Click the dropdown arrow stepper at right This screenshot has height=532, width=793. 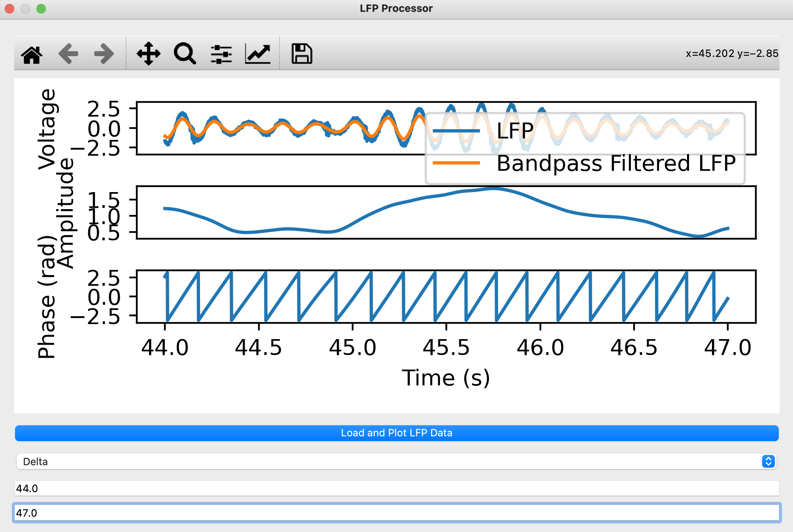click(x=768, y=461)
